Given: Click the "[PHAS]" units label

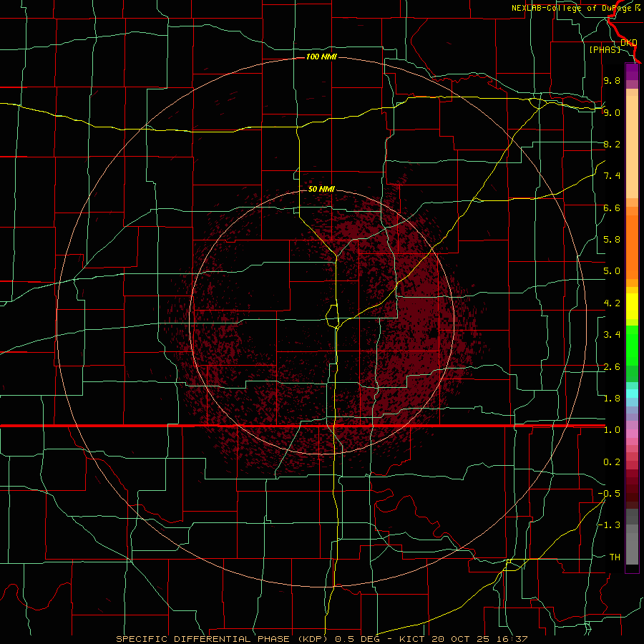Looking at the screenshot, I should (x=605, y=49).
